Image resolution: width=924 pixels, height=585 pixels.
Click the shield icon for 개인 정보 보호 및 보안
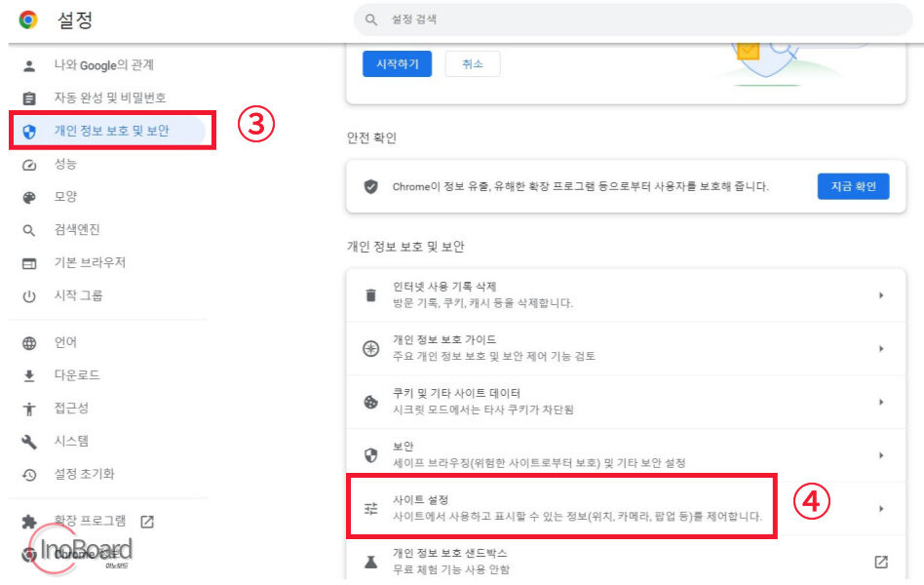[x=29, y=131]
